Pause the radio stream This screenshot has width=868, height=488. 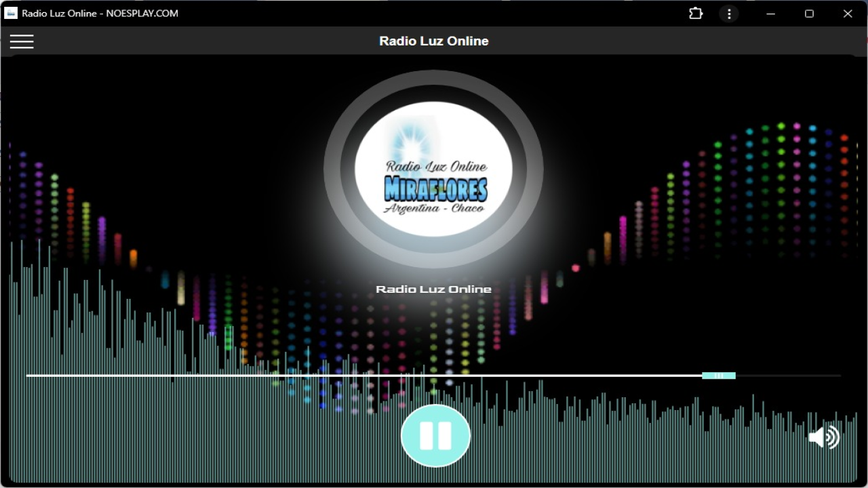click(x=435, y=436)
